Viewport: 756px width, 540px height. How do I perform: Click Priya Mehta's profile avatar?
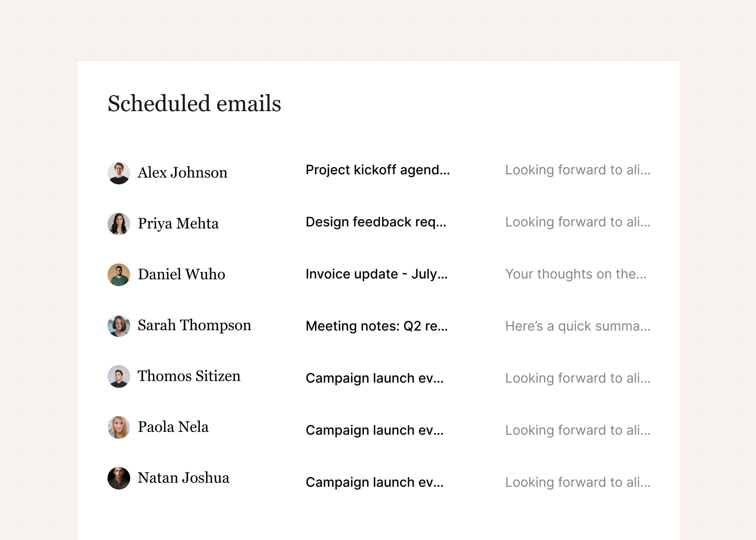pos(118,224)
